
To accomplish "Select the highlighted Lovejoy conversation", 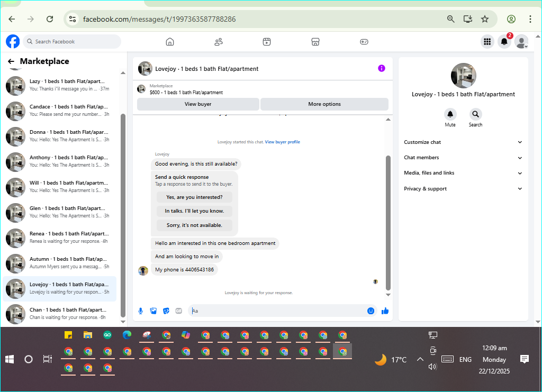I will point(59,289).
